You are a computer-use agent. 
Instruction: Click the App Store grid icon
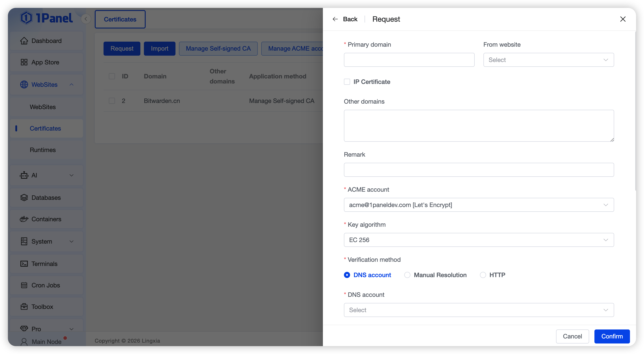click(x=24, y=62)
